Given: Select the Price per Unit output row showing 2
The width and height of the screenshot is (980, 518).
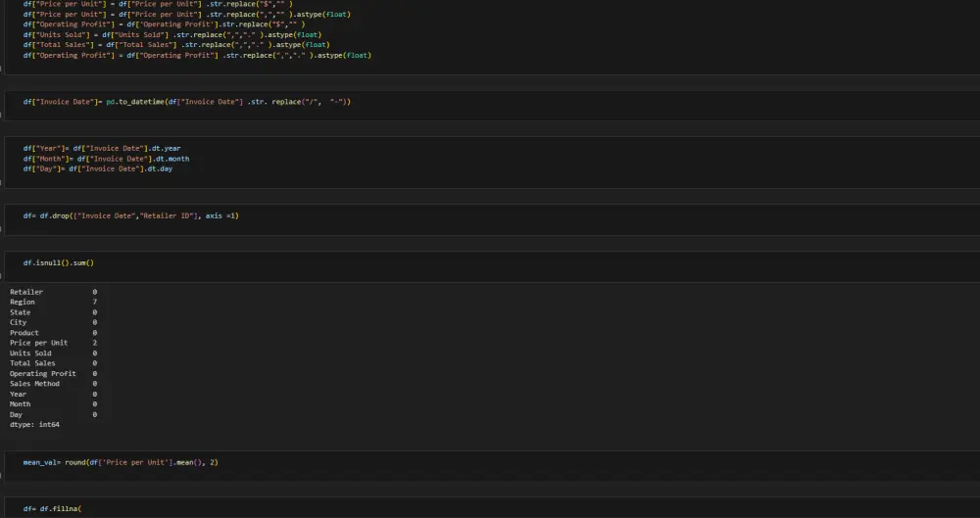Looking at the screenshot, I should [x=53, y=343].
